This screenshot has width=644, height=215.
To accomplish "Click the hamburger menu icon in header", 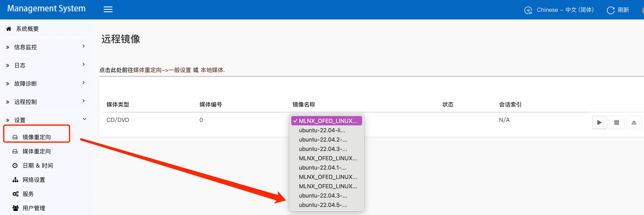I will [108, 10].
